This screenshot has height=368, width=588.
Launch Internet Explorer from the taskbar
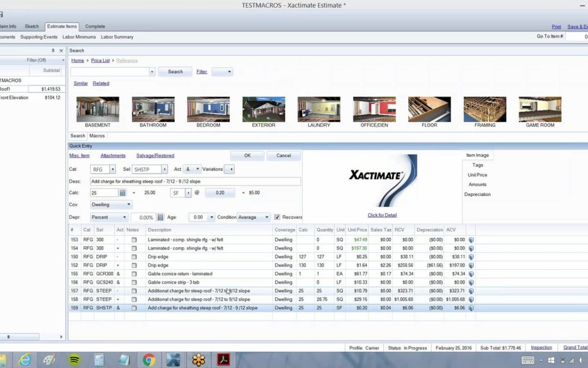(24, 360)
